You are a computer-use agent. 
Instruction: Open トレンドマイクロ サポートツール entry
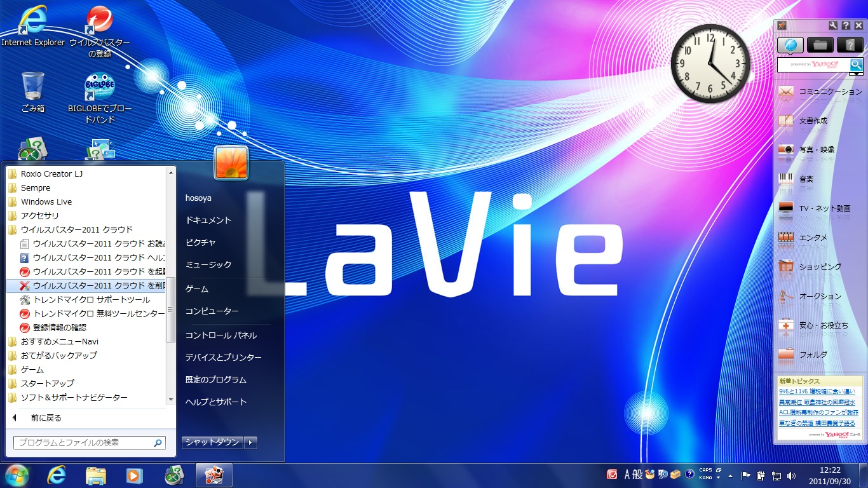coord(86,299)
